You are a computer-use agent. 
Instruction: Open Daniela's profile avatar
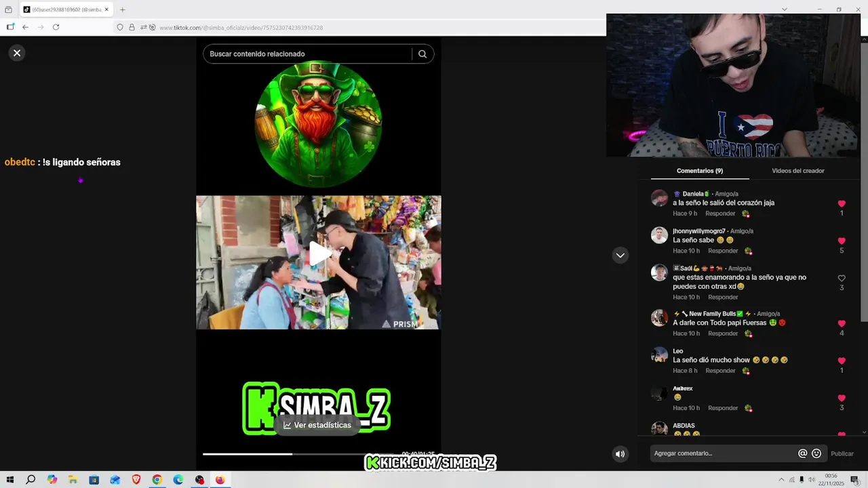(x=659, y=198)
